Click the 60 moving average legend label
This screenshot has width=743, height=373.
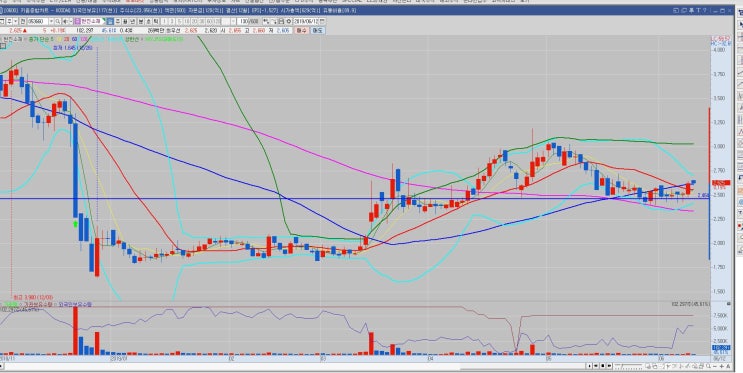(74, 39)
